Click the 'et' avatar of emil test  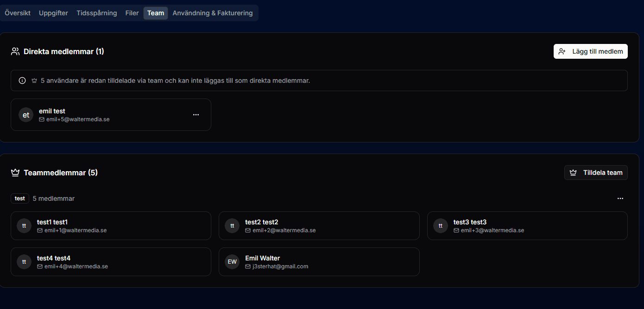(x=26, y=115)
